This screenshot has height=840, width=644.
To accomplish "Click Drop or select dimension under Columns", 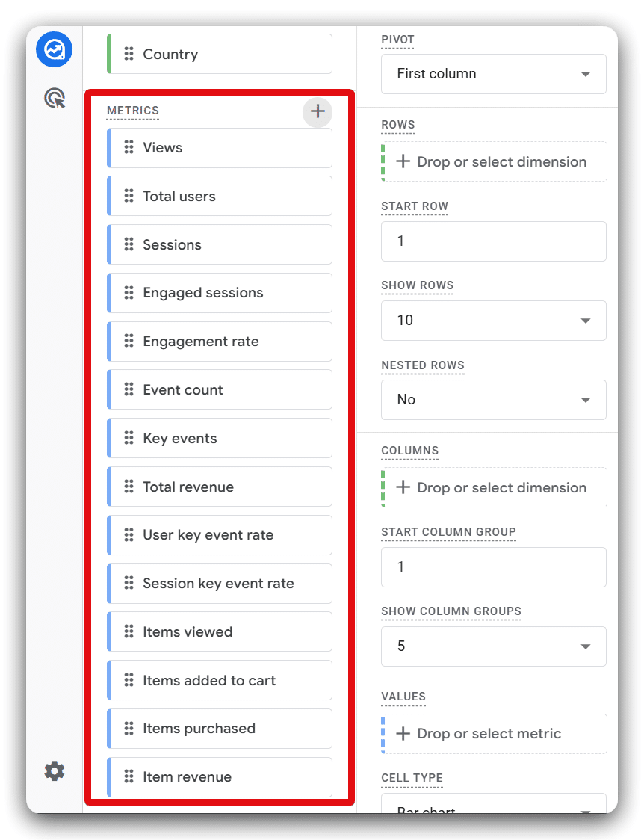I will (x=494, y=488).
